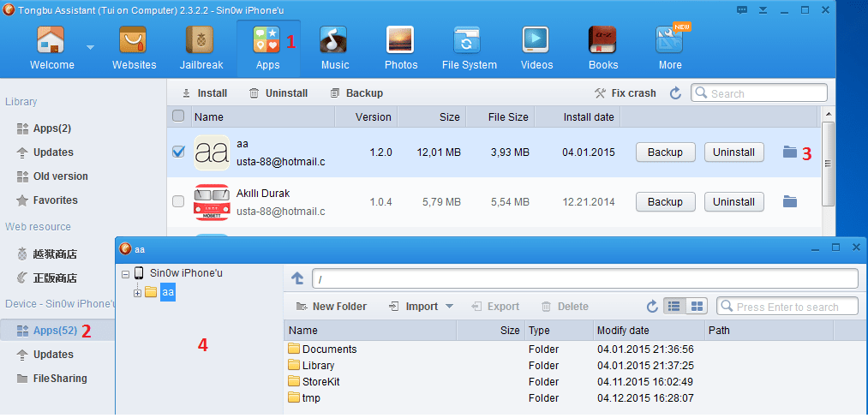Open the Import dropdown arrow
Screen dimensions: 868x418
click(450, 307)
